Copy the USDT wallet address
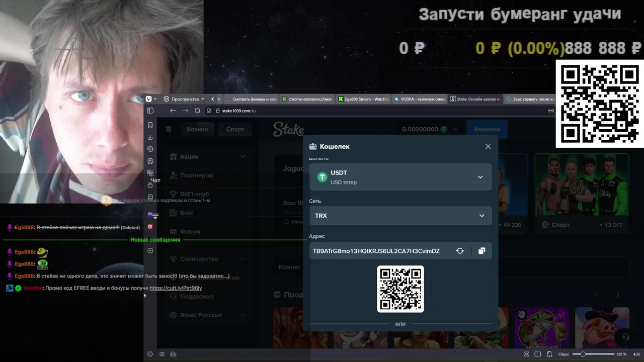 481,251
